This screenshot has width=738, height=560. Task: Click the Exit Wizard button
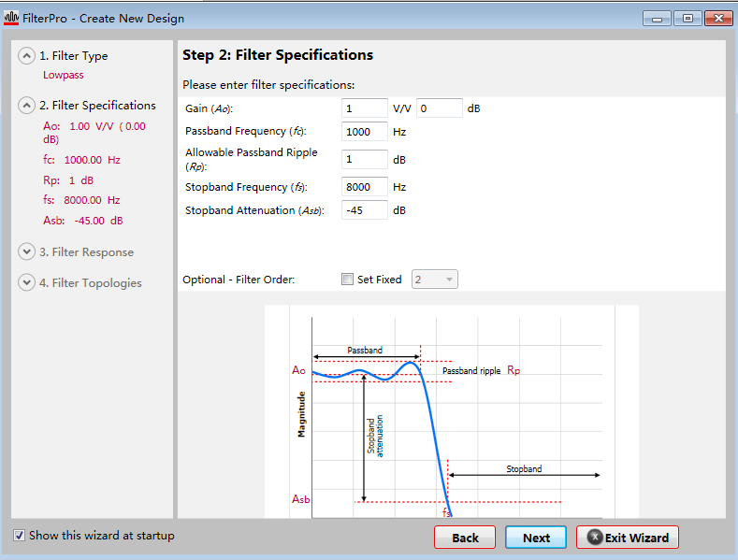point(628,538)
